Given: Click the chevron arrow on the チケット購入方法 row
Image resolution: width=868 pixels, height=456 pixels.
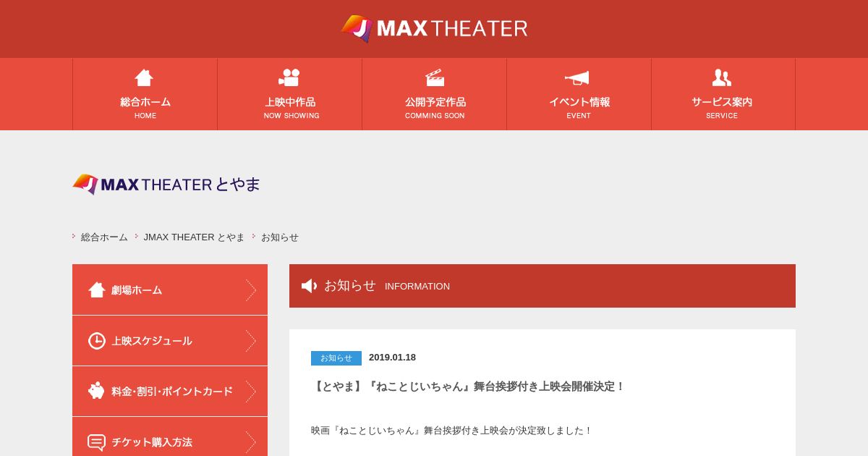Looking at the screenshot, I should pos(250,442).
